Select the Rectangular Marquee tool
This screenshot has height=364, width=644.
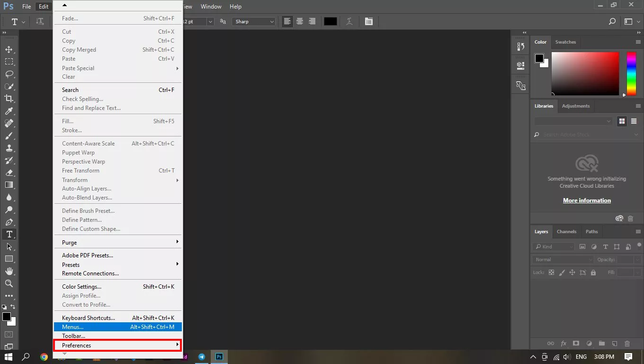click(x=9, y=62)
